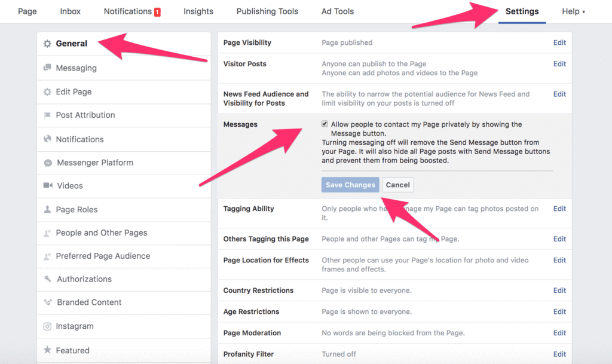Open Page Roles via the person icon

(x=47, y=209)
